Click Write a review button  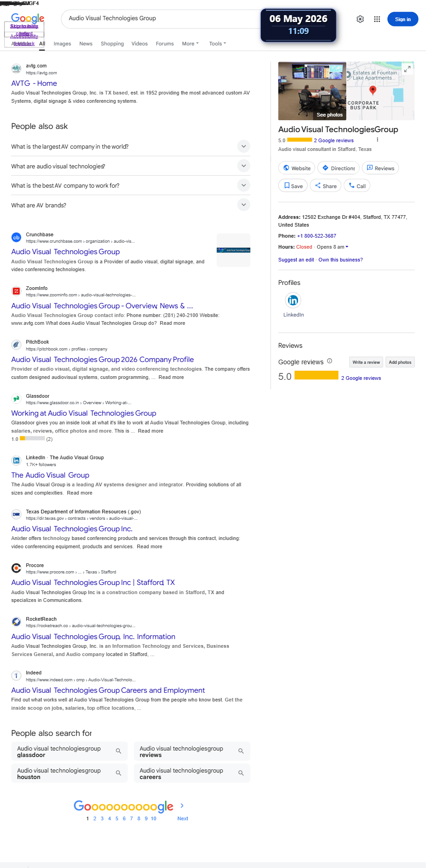pos(366,362)
